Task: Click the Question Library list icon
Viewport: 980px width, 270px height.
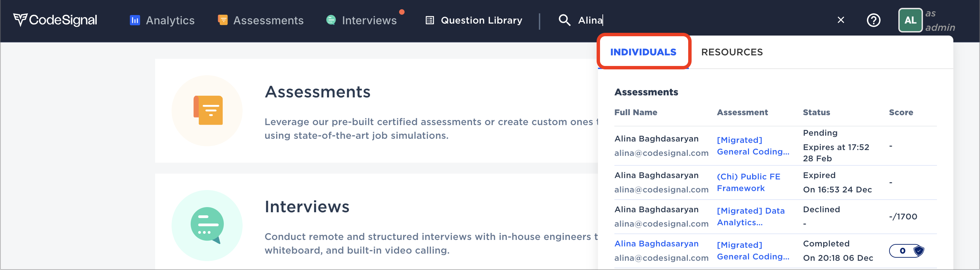Action: click(430, 20)
